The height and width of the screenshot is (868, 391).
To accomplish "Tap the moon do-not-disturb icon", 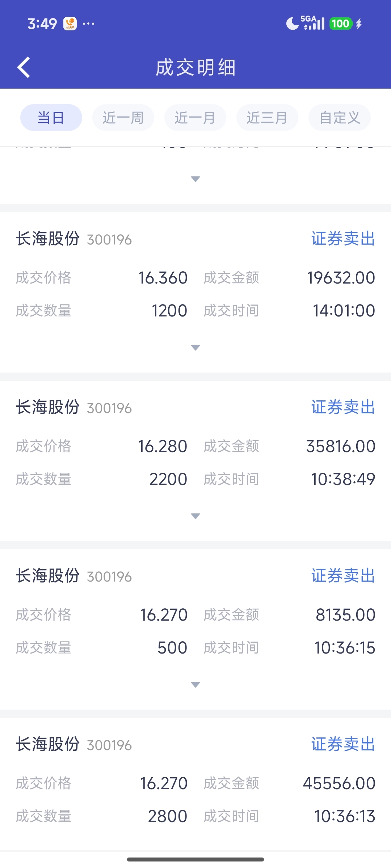I will click(291, 24).
